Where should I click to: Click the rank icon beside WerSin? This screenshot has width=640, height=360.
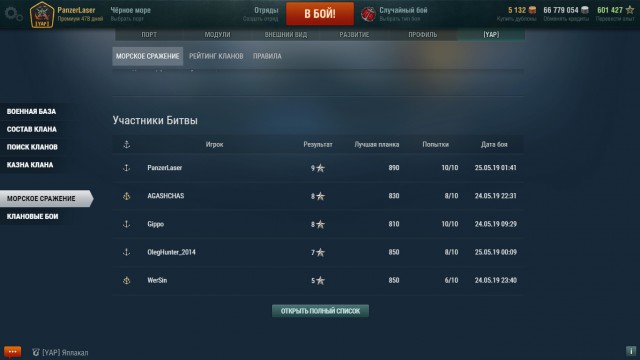(x=127, y=280)
